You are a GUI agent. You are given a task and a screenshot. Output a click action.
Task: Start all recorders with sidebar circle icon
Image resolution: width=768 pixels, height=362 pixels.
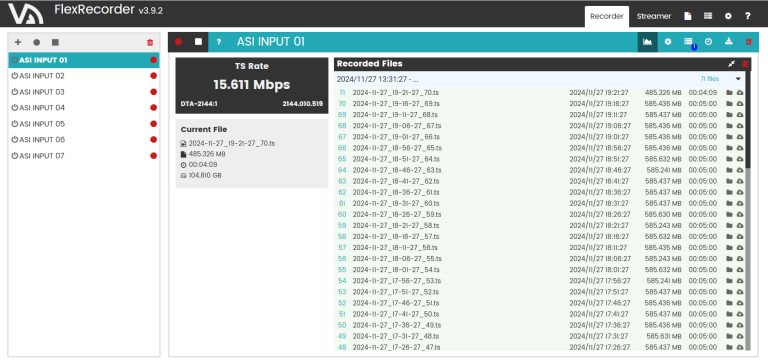[36, 43]
